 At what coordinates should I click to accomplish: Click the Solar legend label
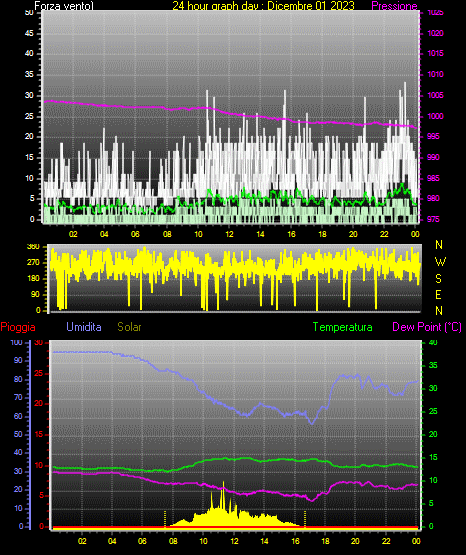(x=129, y=327)
